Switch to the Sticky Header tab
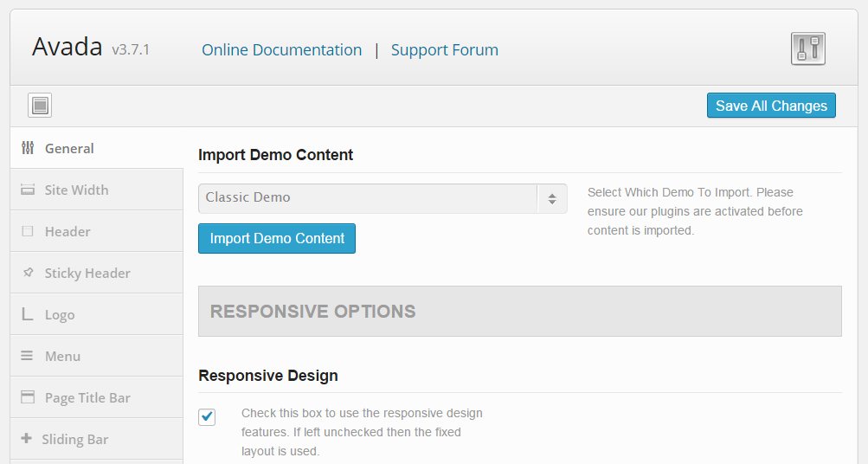The image size is (868, 464). [x=97, y=273]
